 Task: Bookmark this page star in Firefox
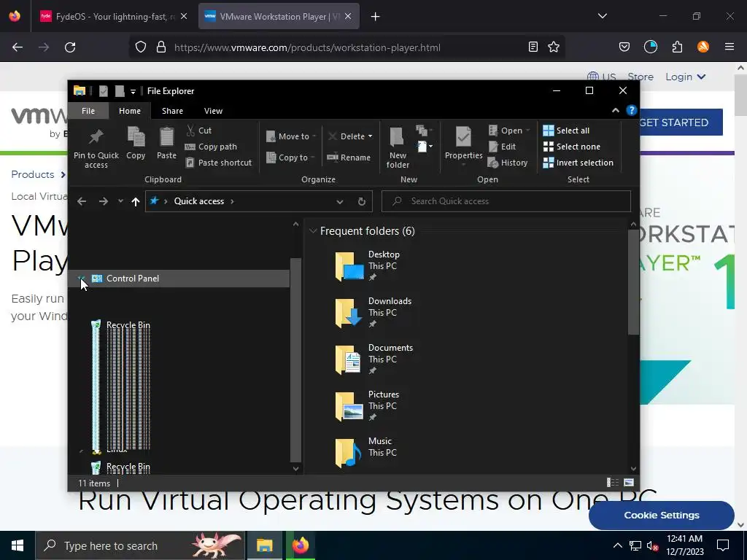554,47
